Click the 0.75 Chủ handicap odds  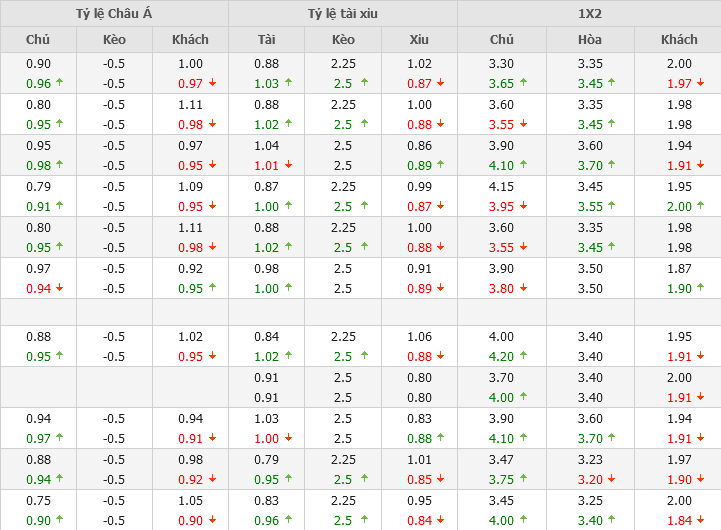38,500
